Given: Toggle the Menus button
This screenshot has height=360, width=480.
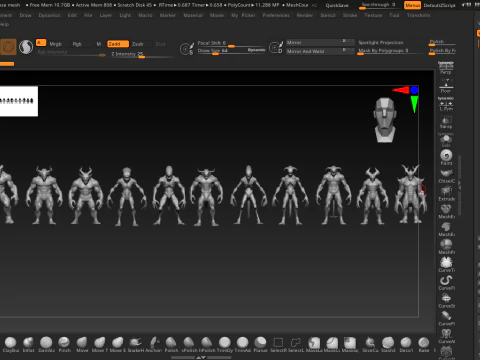Looking at the screenshot, I should pyautogui.click(x=412, y=5).
